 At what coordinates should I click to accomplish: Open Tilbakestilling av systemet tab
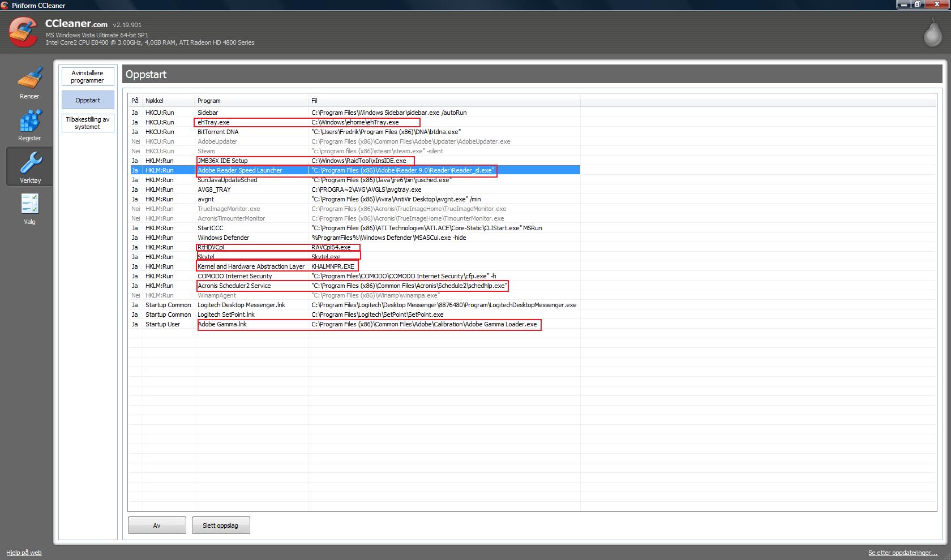point(88,123)
